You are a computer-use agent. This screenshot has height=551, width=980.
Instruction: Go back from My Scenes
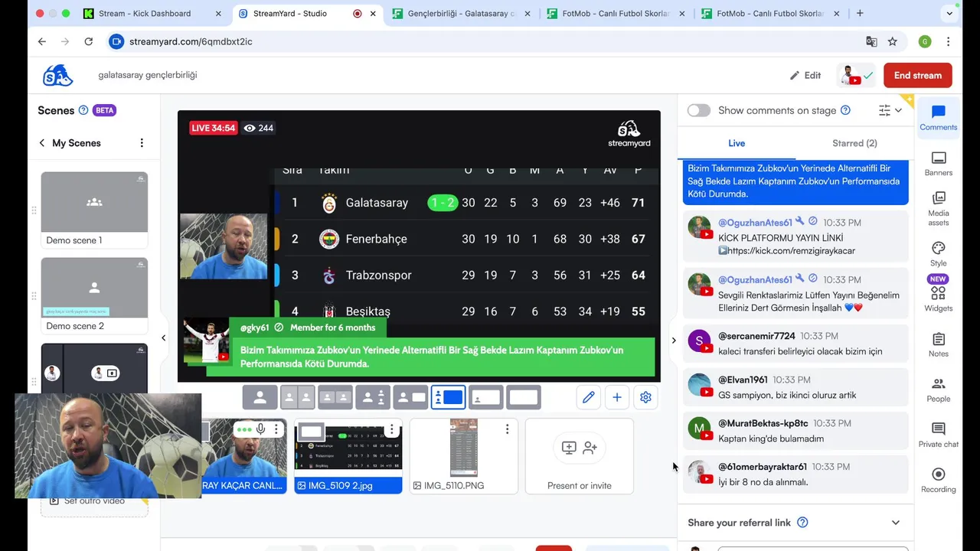[x=42, y=143]
